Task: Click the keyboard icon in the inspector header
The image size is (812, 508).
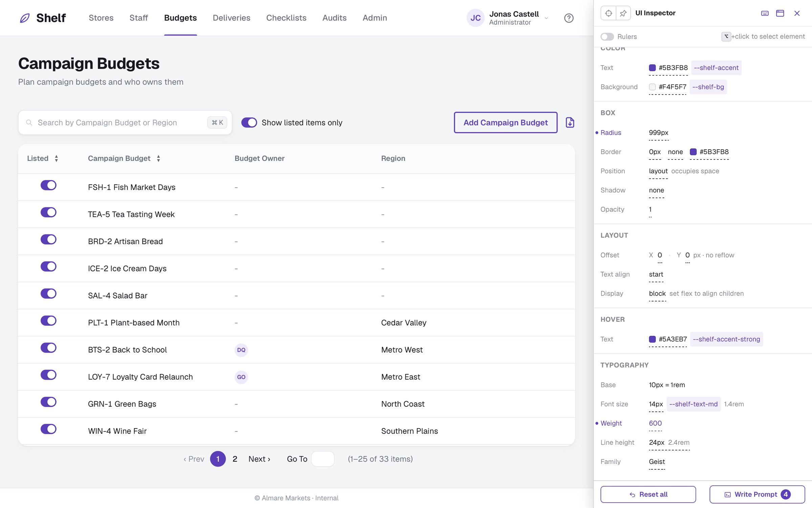Action: coord(765,13)
